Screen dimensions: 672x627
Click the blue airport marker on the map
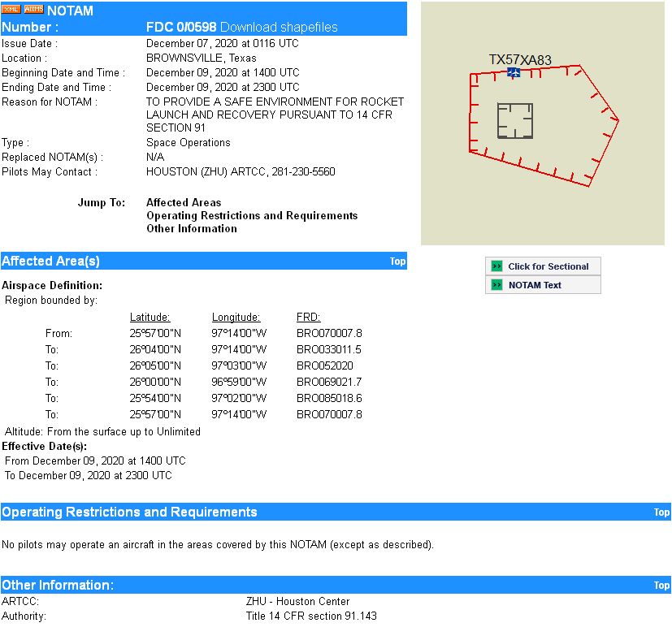514,73
